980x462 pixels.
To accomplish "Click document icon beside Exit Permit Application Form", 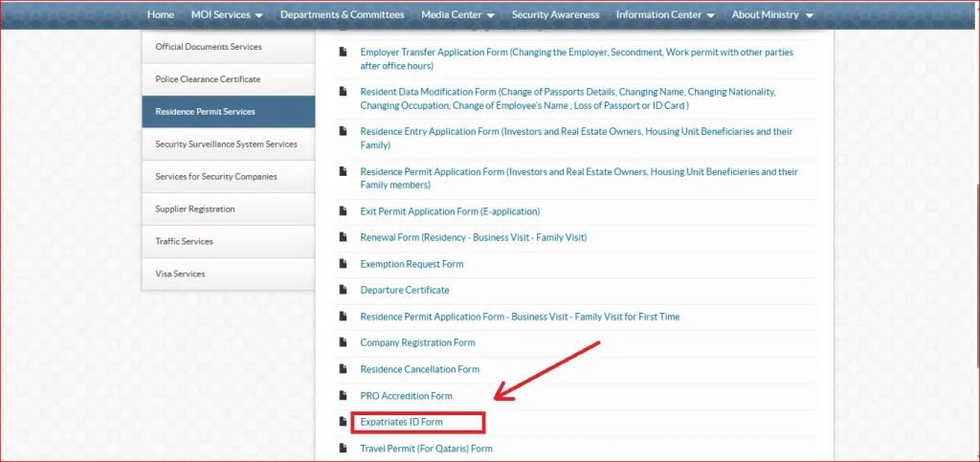I will click(x=343, y=211).
